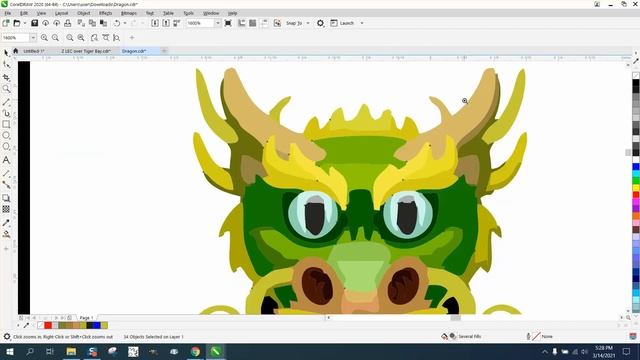
Task: Click the Import icon in the standard toolbar
Action: 155,23
